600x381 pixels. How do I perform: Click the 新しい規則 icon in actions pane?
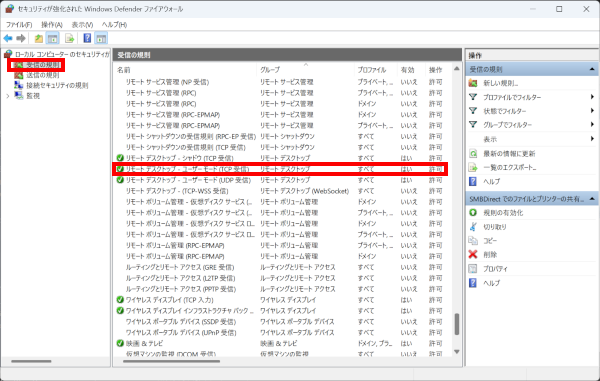click(473, 83)
